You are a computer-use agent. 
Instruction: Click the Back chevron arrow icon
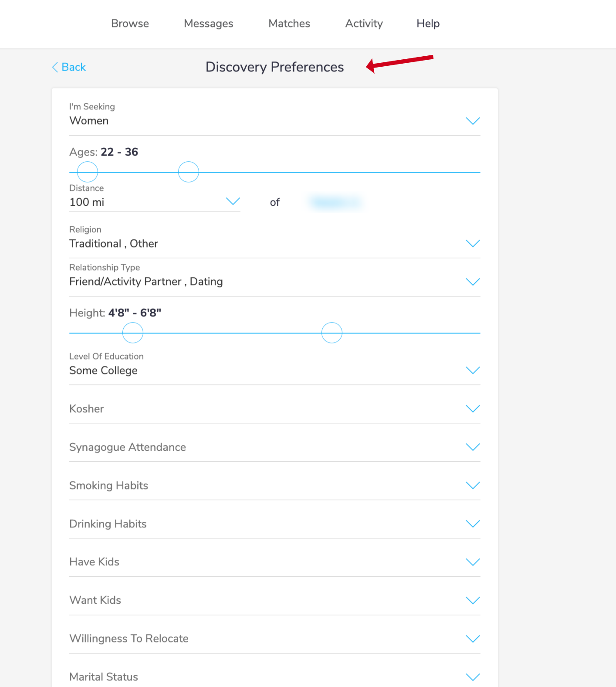point(55,67)
